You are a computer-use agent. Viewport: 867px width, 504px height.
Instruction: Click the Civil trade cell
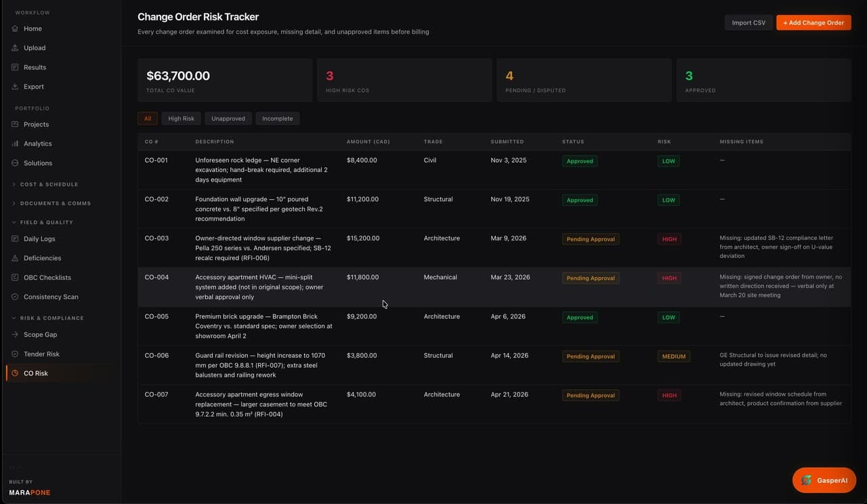click(x=430, y=161)
